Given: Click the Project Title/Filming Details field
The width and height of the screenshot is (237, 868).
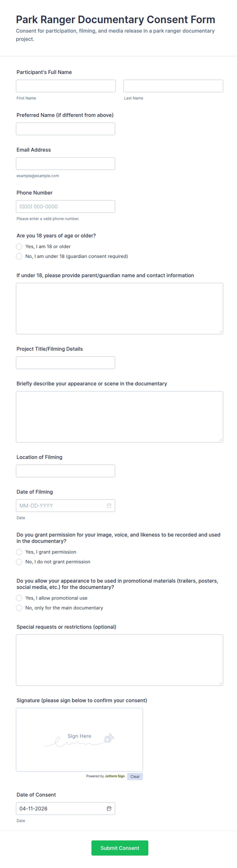Looking at the screenshot, I should (65, 363).
